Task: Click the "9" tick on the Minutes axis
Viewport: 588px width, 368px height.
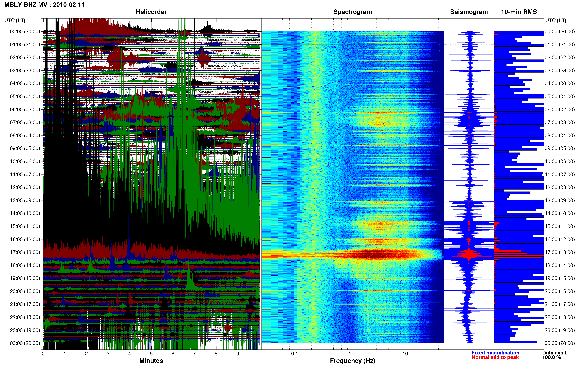Action: tap(238, 354)
